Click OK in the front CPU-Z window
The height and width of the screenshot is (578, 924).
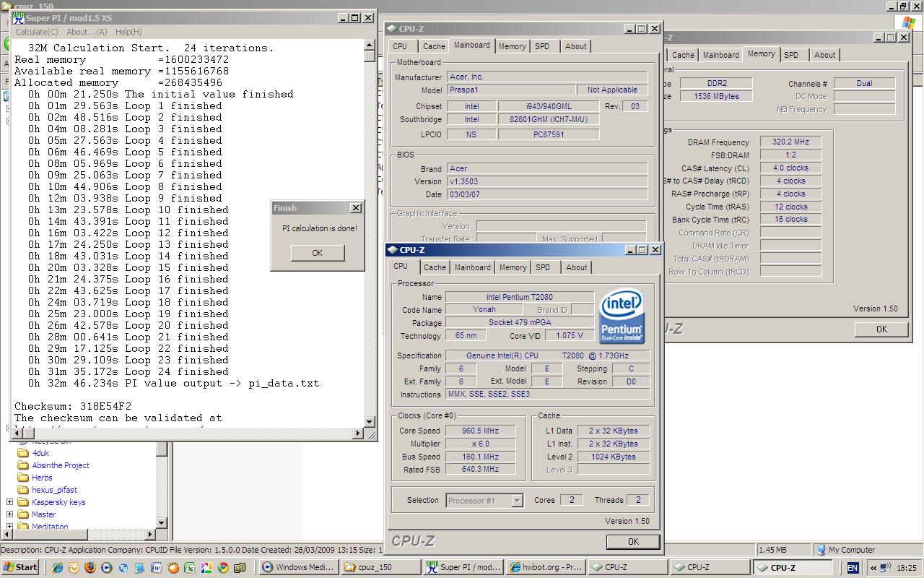[x=632, y=541]
